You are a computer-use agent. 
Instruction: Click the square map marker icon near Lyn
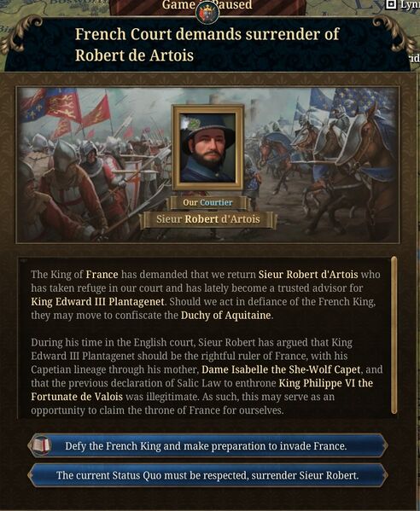click(391, 4)
